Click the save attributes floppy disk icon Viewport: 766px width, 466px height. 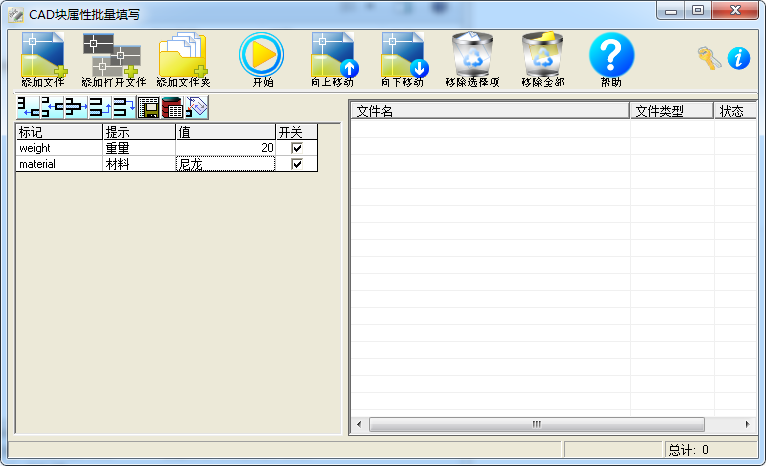point(148,108)
